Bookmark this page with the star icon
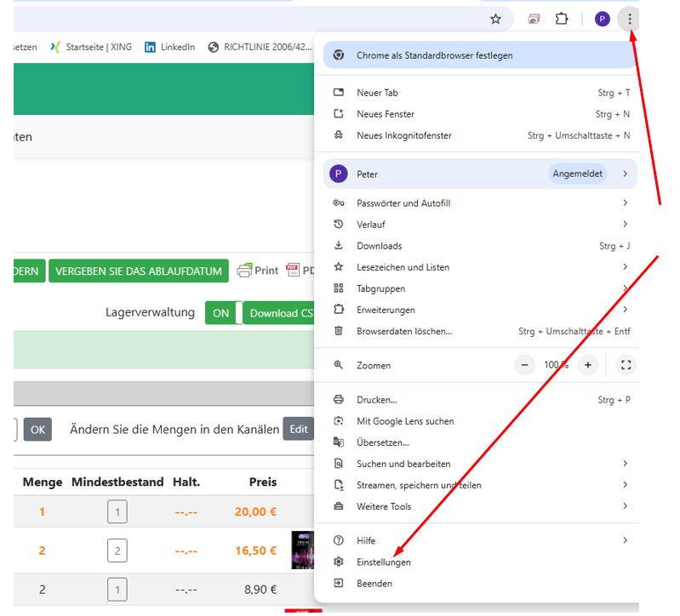 (x=495, y=19)
